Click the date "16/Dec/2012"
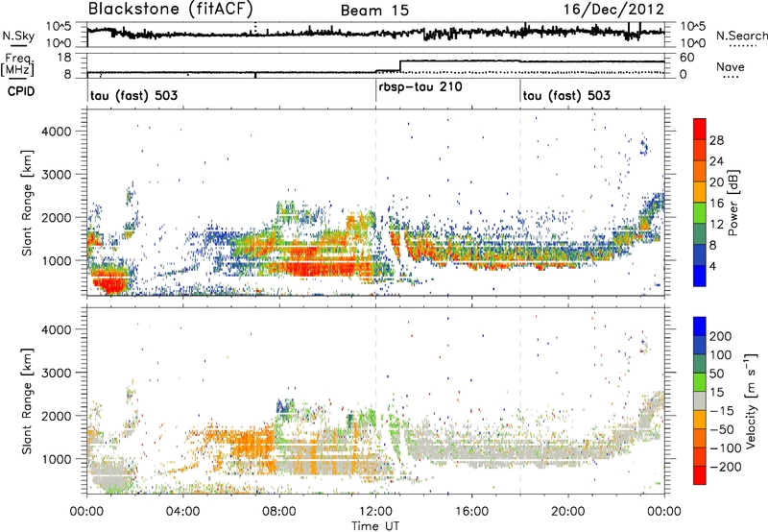The height and width of the screenshot is (532, 768). click(613, 10)
